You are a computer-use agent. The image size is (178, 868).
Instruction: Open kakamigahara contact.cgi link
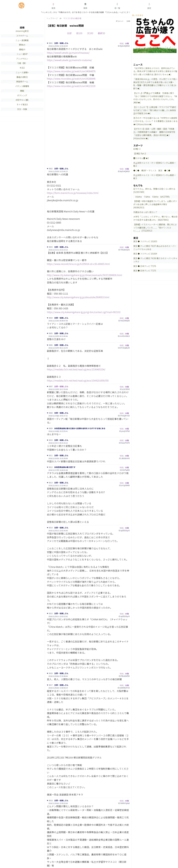click(x=84, y=312)
